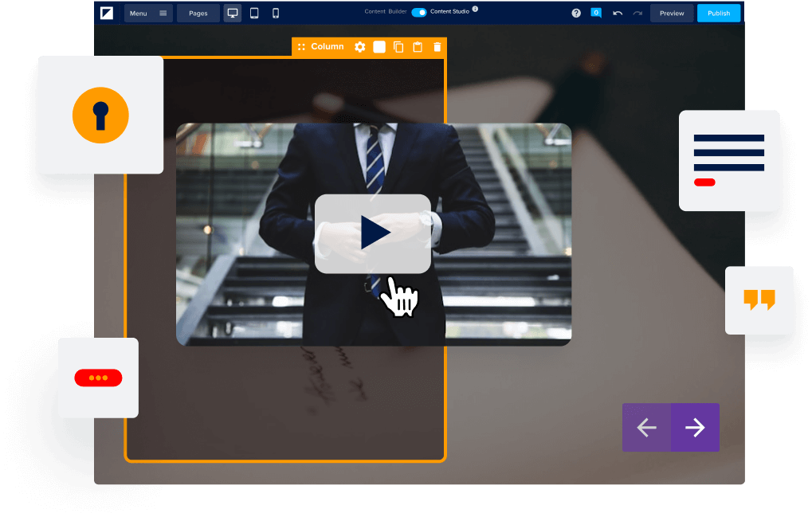Image resolution: width=812 pixels, height=513 pixels.
Task: Open the Menu hamburger dropdown
Action: coord(148,14)
